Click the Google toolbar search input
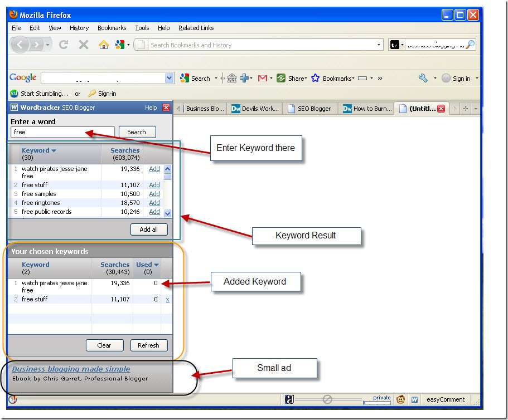 click(x=103, y=78)
